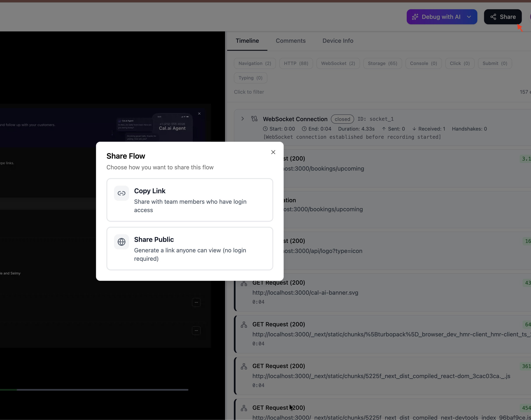The image size is (531, 420).
Task: Switch to the Comments tab
Action: (x=291, y=41)
